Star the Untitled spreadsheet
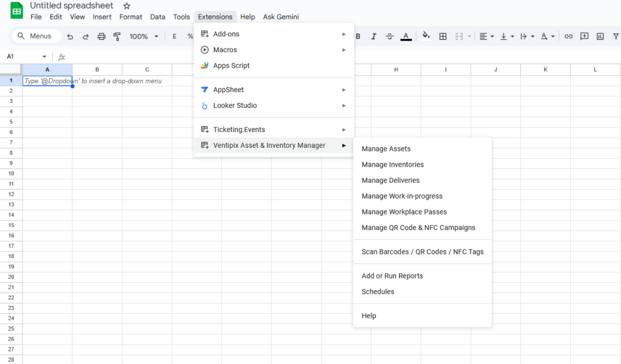The image size is (621, 364). point(127,6)
